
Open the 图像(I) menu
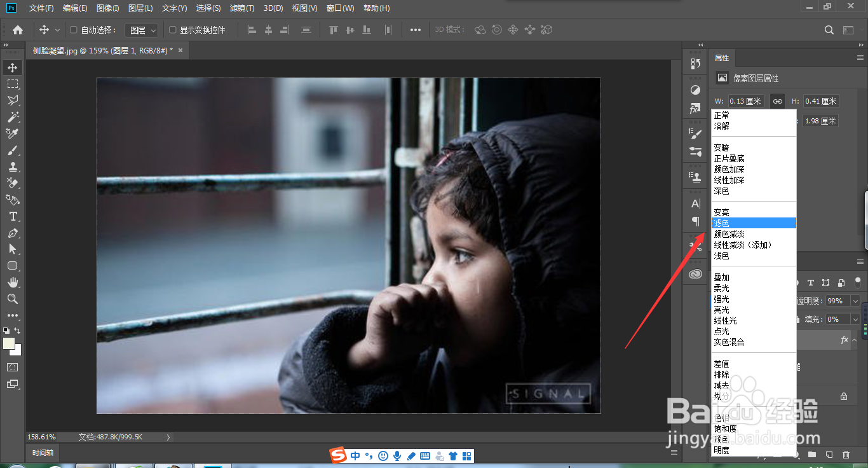click(x=108, y=8)
